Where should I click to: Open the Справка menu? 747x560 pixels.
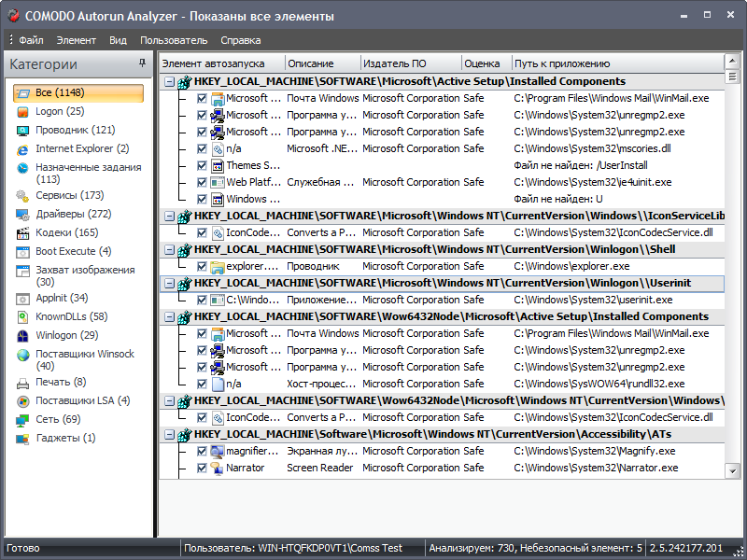pos(241,41)
